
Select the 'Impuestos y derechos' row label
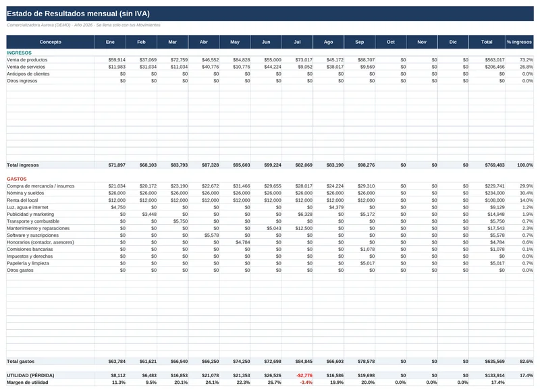(30, 256)
